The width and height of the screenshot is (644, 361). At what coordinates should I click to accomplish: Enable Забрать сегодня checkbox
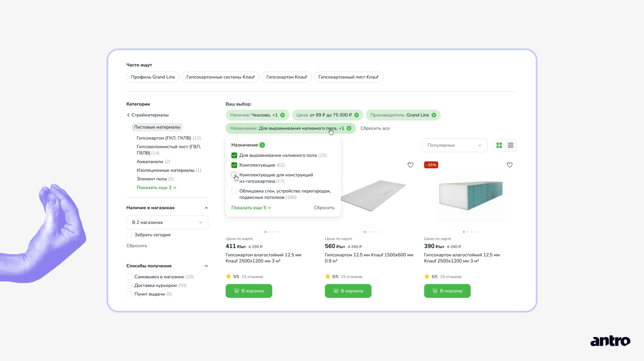point(129,235)
